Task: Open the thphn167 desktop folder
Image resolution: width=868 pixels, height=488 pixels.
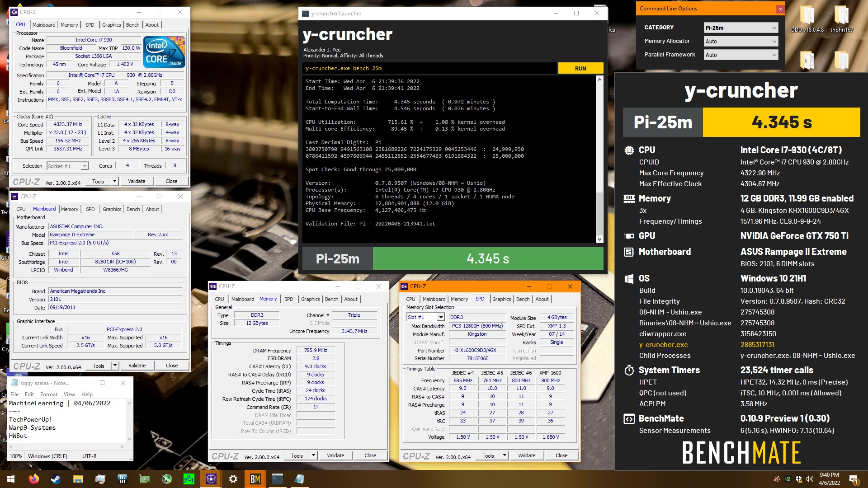Action: coord(841,19)
